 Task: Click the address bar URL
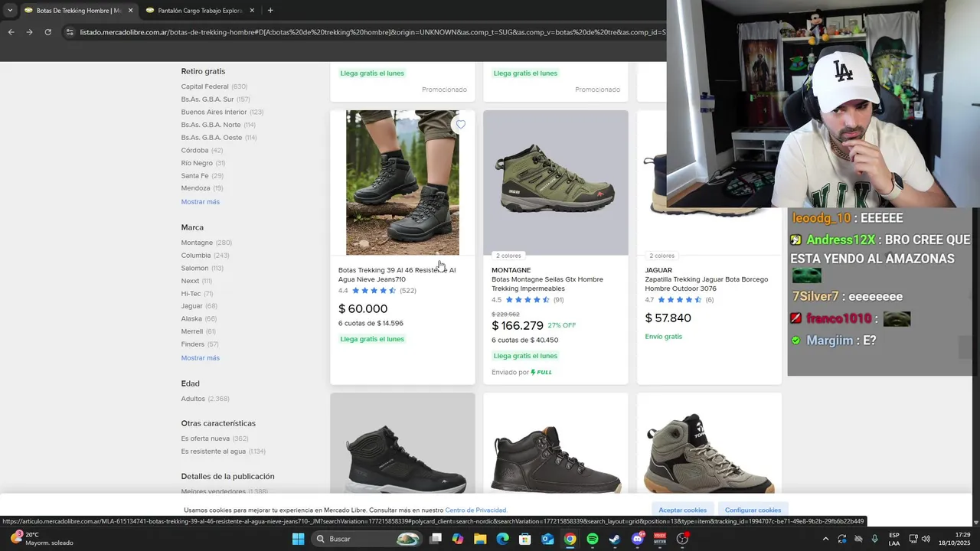click(372, 32)
